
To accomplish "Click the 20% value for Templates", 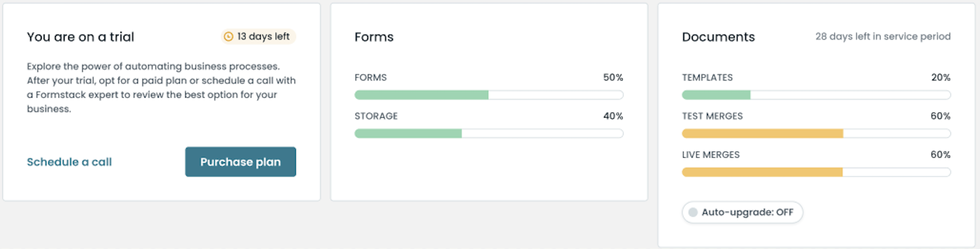I will pos(941,78).
